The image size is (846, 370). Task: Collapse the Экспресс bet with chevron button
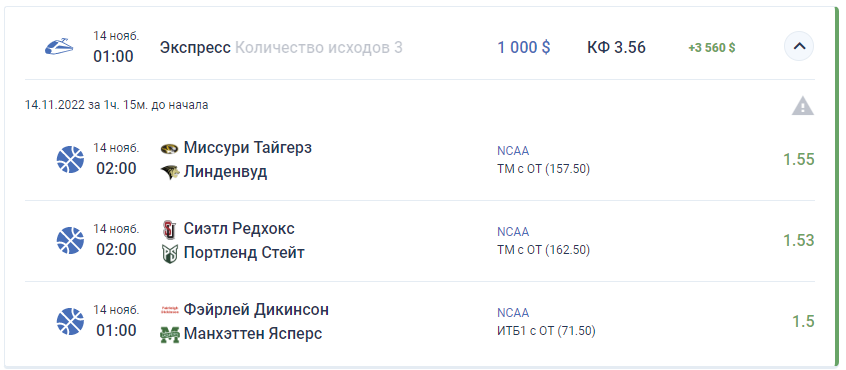pos(799,46)
